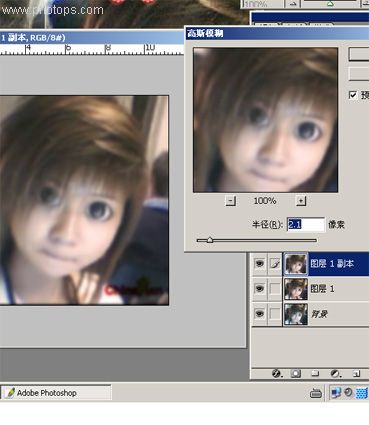
Task: Hide the 背景 layer
Action: [259, 313]
